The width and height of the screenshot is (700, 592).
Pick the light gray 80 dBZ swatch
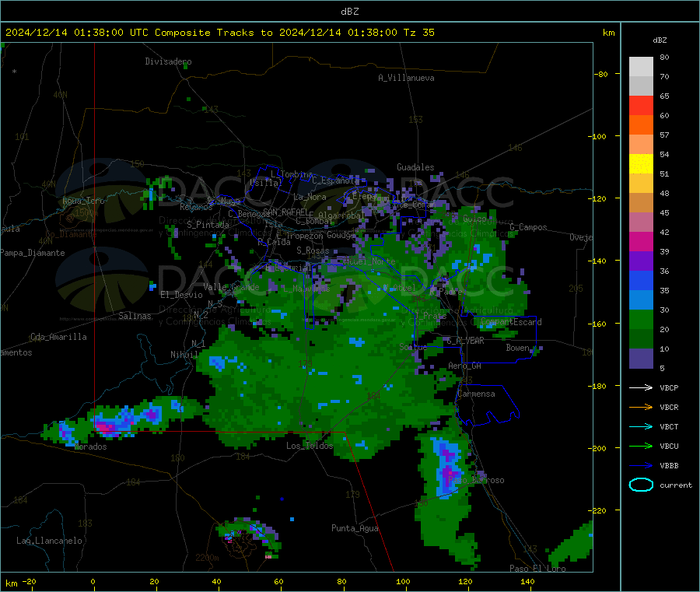[641, 67]
